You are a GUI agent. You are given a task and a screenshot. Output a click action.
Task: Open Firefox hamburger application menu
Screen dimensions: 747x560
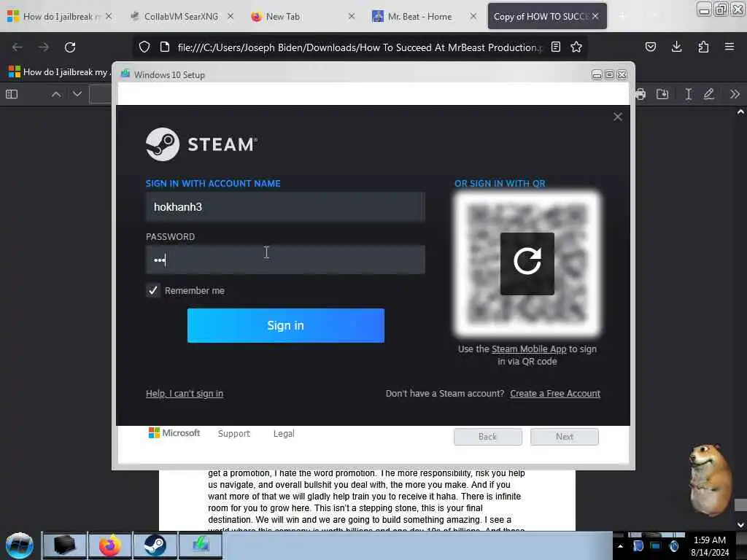[729, 47]
